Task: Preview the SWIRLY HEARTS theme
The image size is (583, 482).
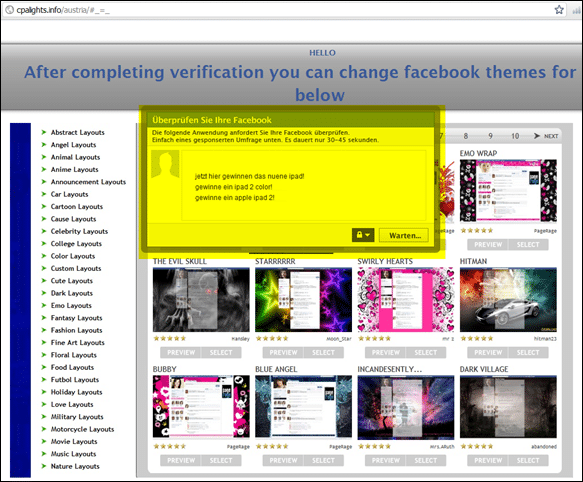Action: [385, 352]
